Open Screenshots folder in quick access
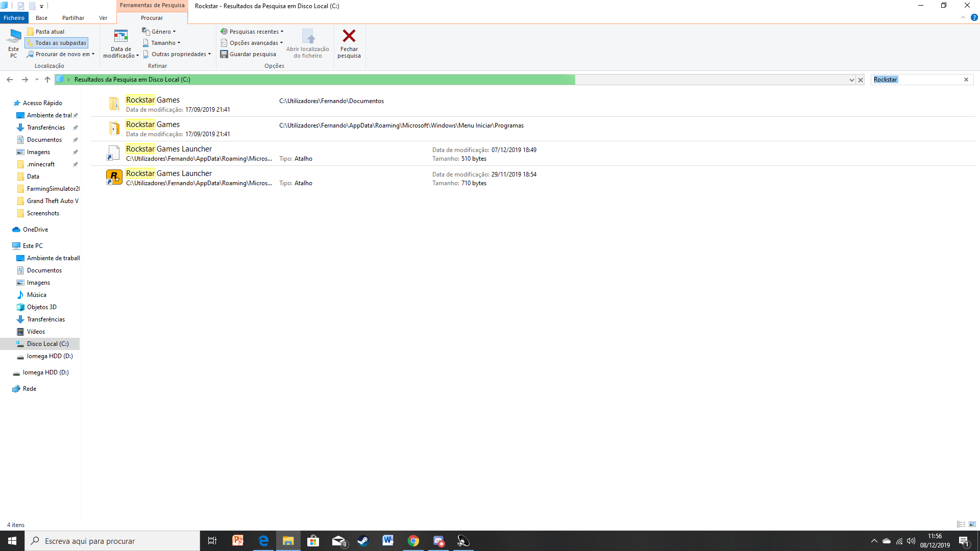Screen dimensions: 980x551 pyautogui.click(x=43, y=213)
